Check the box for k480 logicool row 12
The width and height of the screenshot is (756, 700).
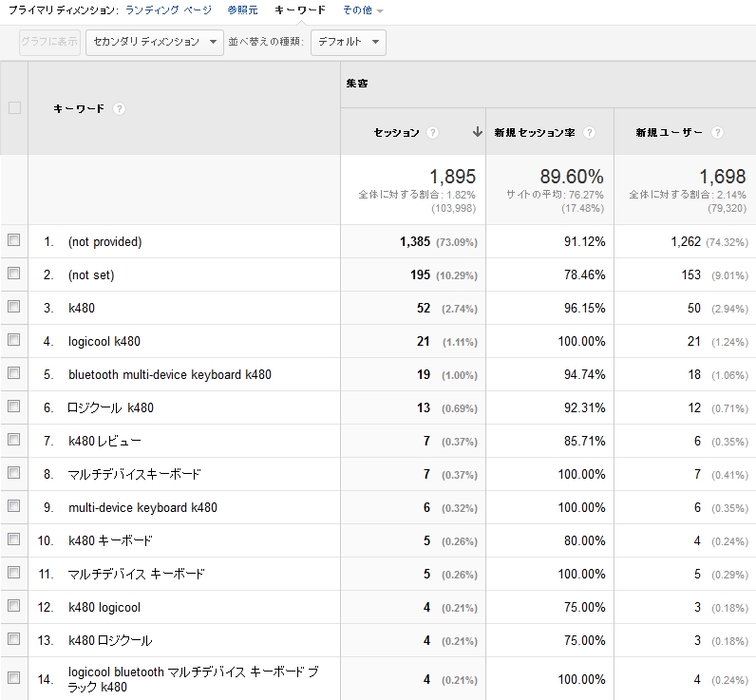point(14,606)
